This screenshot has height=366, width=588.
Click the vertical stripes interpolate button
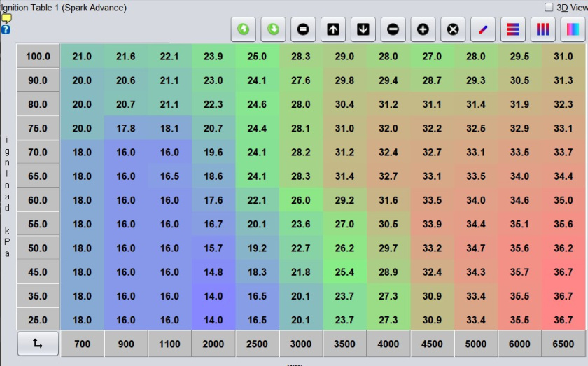pyautogui.click(x=543, y=29)
